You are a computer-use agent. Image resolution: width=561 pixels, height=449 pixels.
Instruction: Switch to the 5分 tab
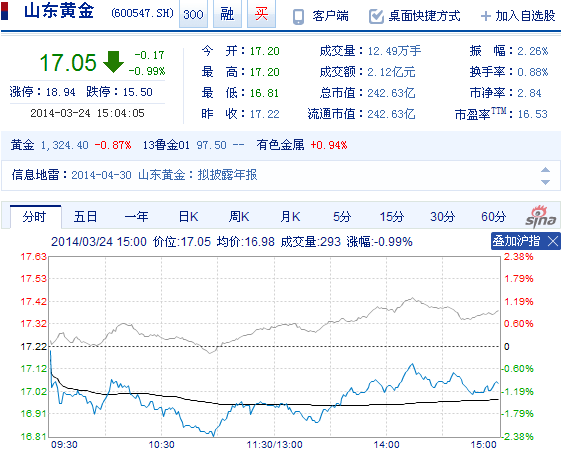(x=342, y=217)
